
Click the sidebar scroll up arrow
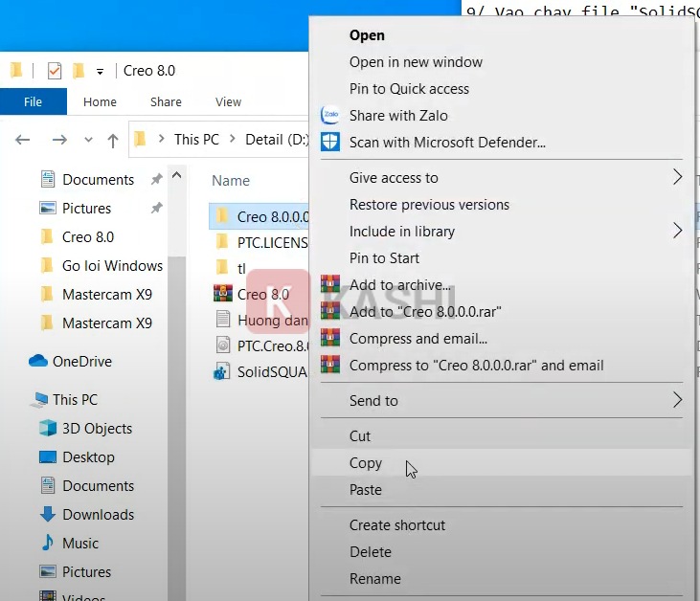pyautogui.click(x=177, y=175)
